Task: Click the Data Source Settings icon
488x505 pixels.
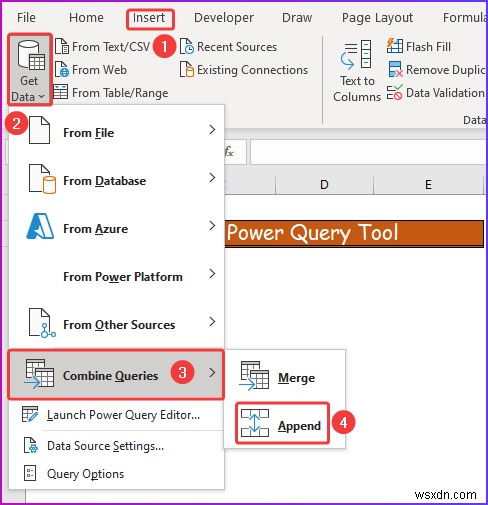Action: (x=31, y=445)
